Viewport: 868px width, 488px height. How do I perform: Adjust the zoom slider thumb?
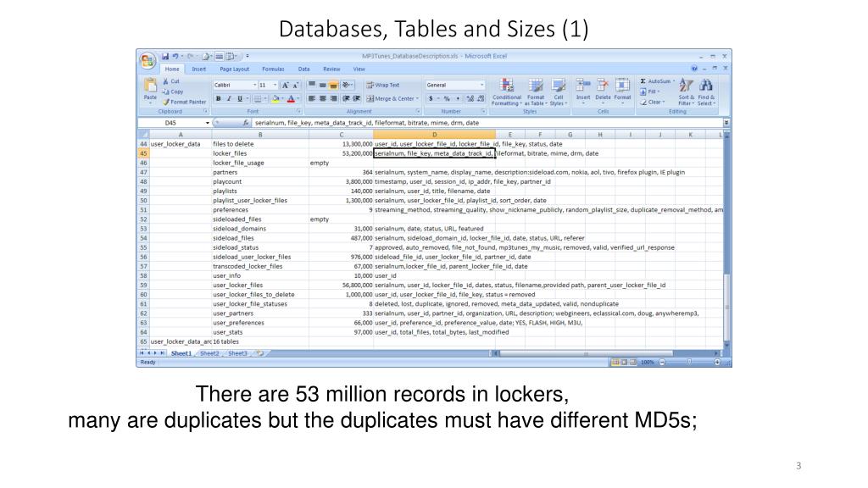click(689, 362)
